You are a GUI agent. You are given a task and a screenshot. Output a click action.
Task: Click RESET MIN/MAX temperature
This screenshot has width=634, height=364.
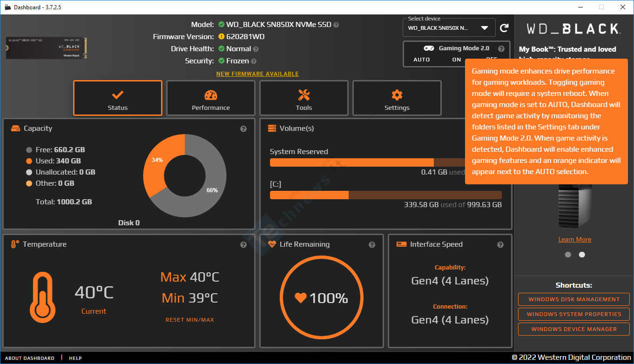tap(190, 320)
